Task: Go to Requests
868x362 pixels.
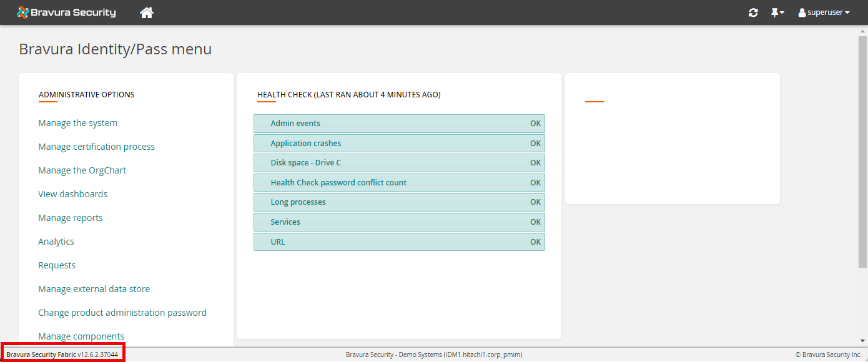Action: coord(56,265)
